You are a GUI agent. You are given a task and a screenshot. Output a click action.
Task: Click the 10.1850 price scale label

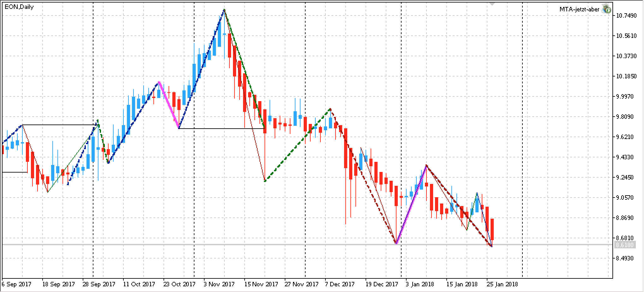pos(626,76)
